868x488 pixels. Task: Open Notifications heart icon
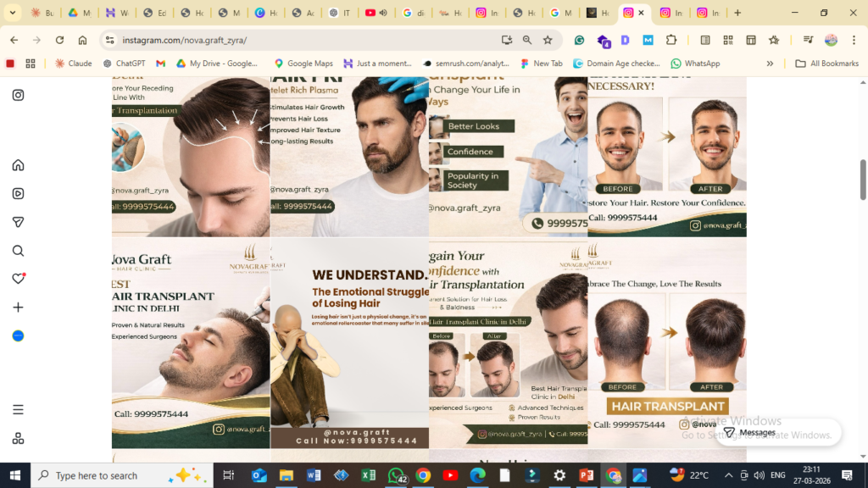[x=18, y=279]
